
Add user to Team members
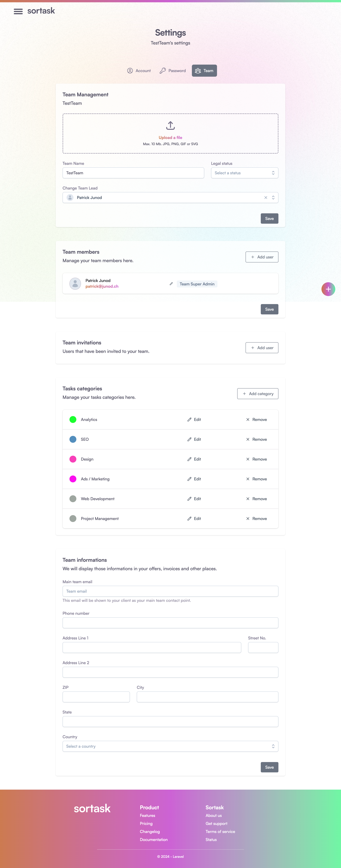tap(262, 257)
